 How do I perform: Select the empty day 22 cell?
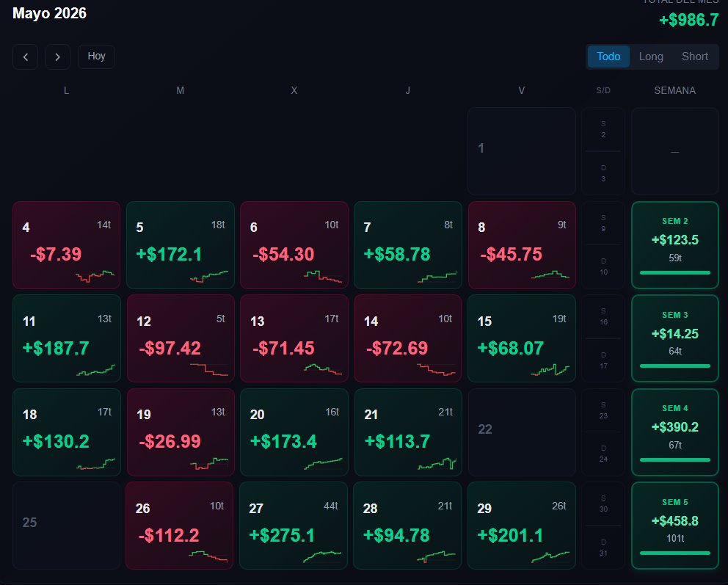click(x=522, y=432)
